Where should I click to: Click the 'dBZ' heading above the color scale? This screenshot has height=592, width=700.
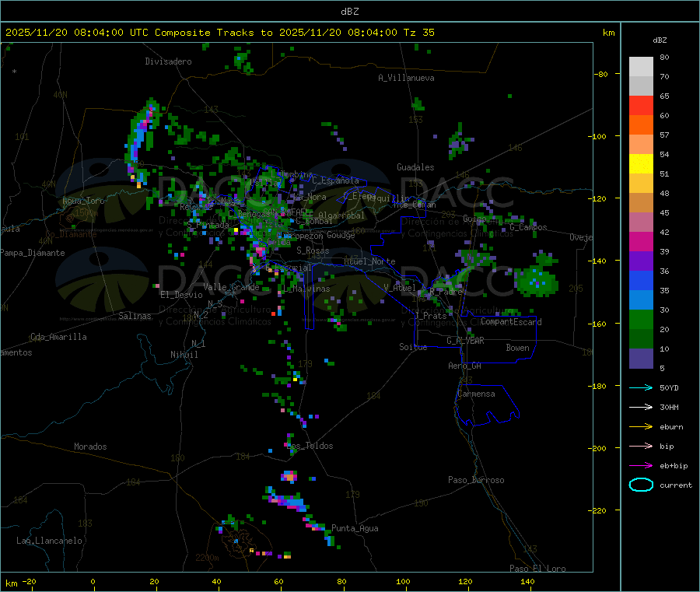pos(660,40)
